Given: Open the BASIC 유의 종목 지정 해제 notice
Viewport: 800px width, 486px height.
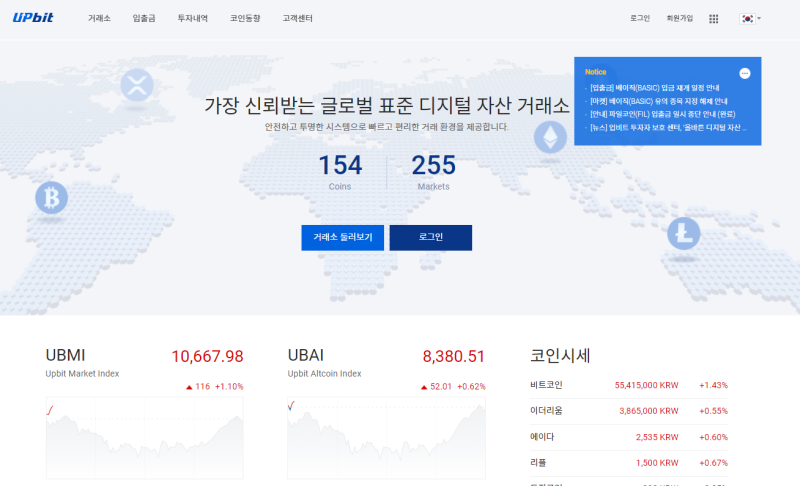Looking at the screenshot, I should (x=659, y=101).
